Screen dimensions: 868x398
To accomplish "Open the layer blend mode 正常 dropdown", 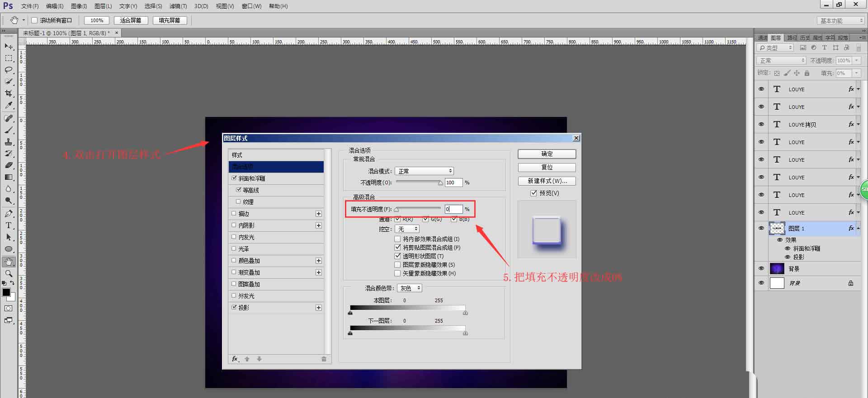I will (x=782, y=61).
